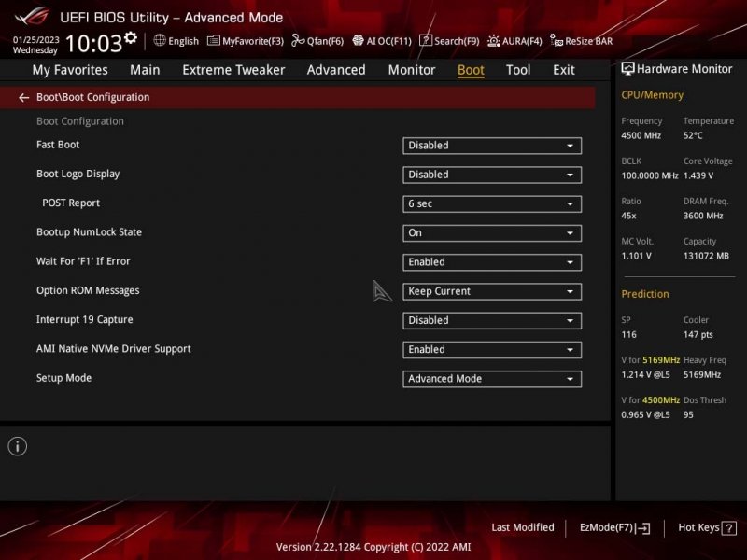Select Option ROM Messages label

(x=88, y=291)
